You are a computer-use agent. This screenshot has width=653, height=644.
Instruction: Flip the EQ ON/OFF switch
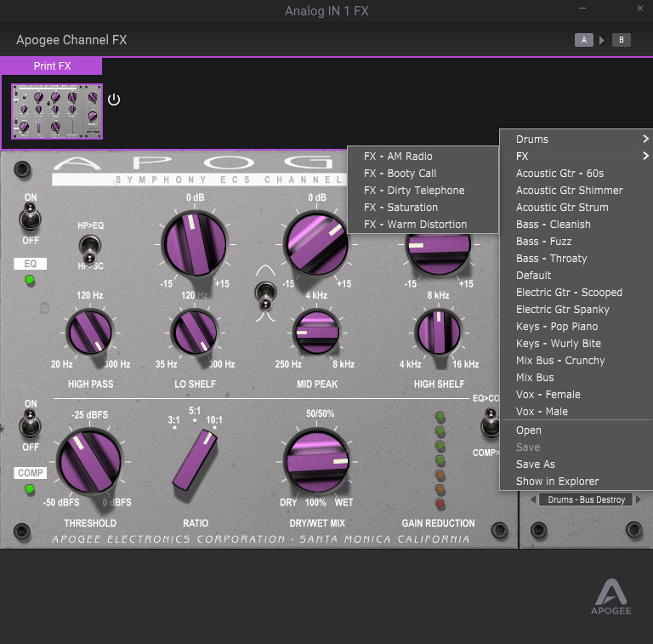pyautogui.click(x=31, y=217)
